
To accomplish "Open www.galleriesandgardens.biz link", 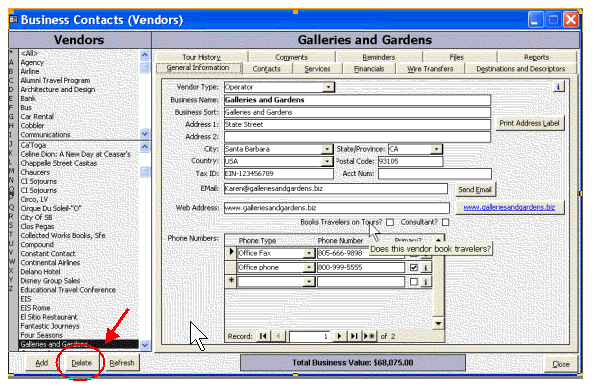I will click(510, 207).
